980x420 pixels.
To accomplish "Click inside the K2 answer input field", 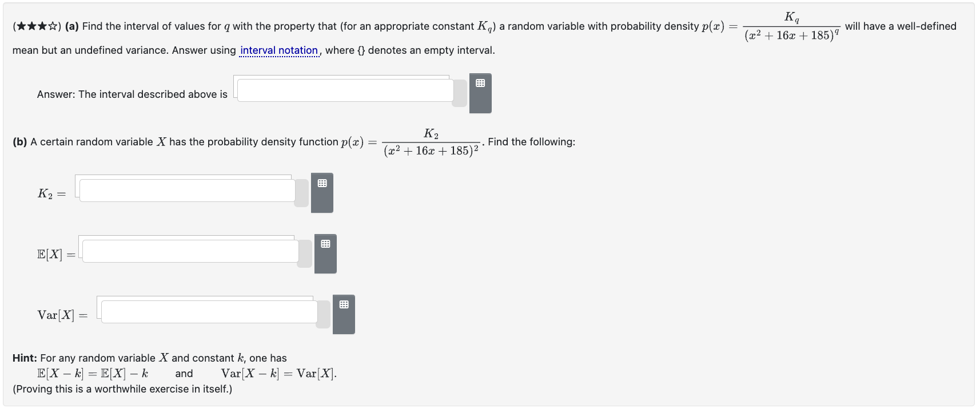I will (x=186, y=191).
